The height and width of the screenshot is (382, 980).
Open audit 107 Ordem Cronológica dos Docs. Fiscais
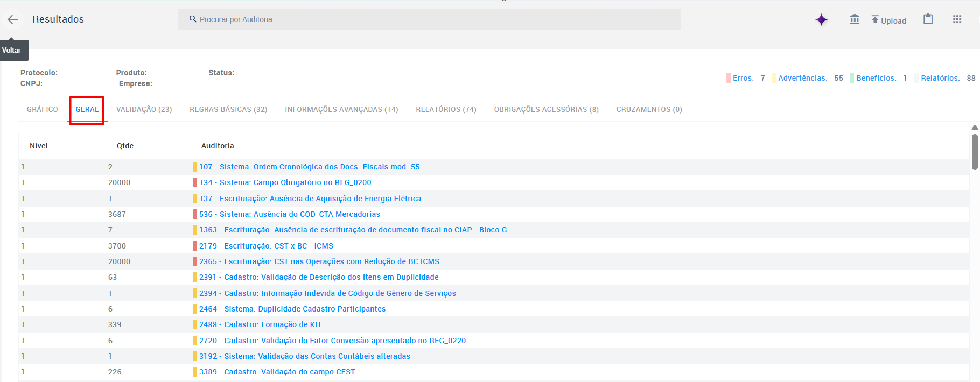309,167
